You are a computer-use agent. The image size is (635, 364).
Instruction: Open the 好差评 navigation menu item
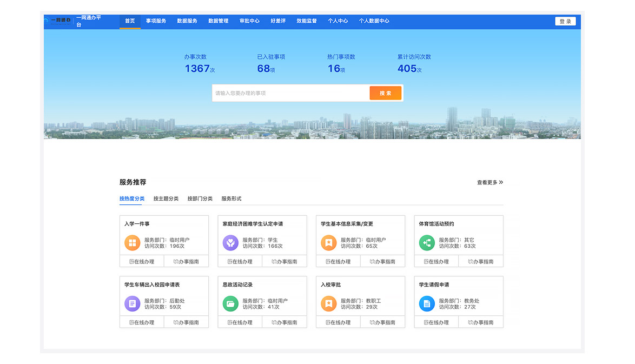point(278,21)
